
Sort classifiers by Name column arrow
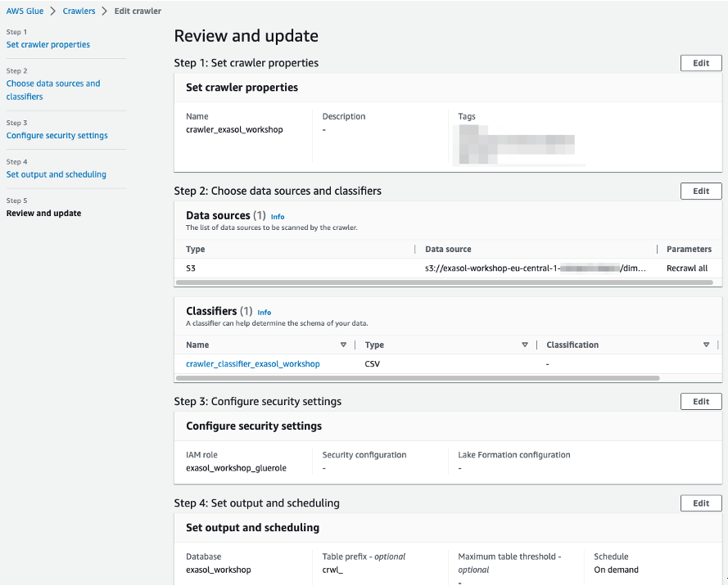pyautogui.click(x=344, y=345)
